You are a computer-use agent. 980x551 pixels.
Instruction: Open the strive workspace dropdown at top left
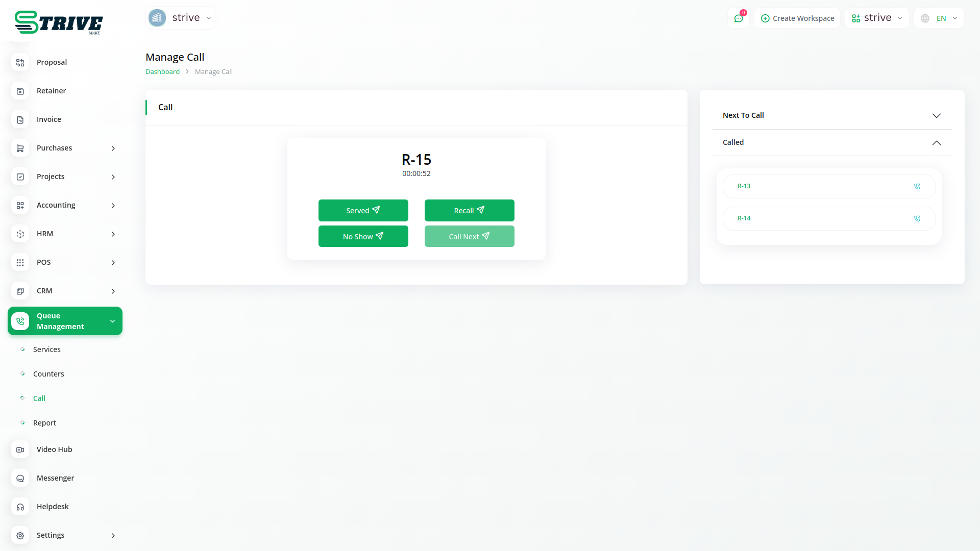[181, 18]
